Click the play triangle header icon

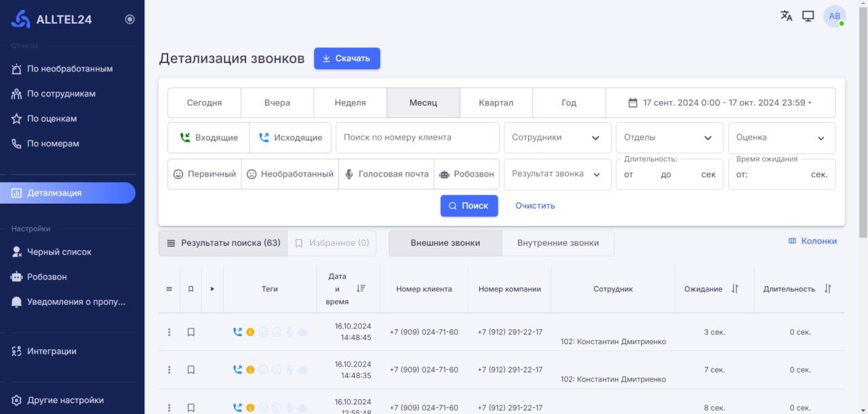(212, 288)
